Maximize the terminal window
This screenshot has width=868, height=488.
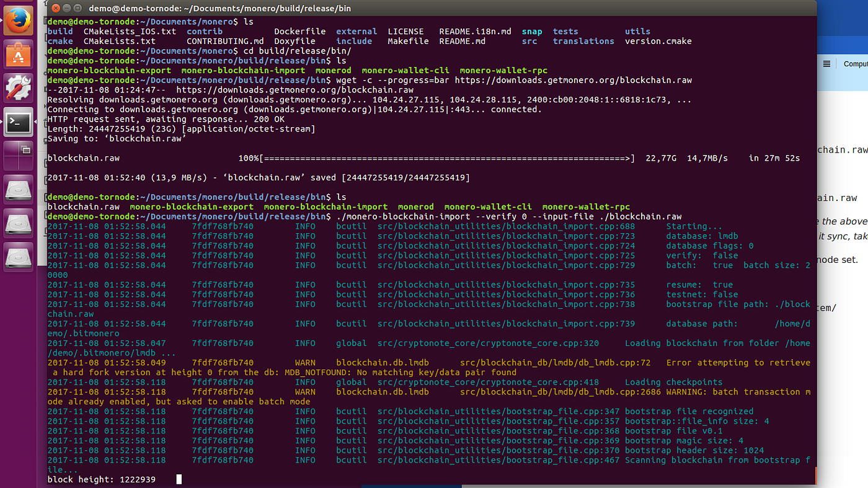pos(78,9)
